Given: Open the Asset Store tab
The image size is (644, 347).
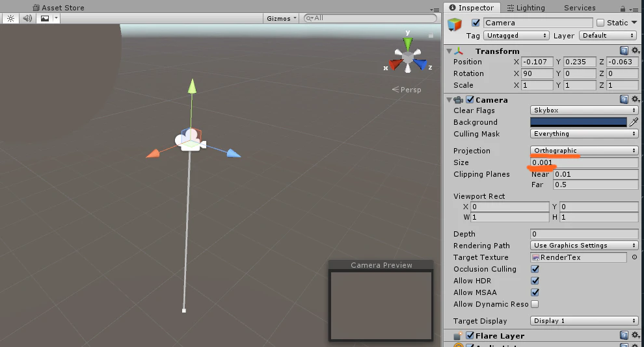Looking at the screenshot, I should [x=59, y=7].
